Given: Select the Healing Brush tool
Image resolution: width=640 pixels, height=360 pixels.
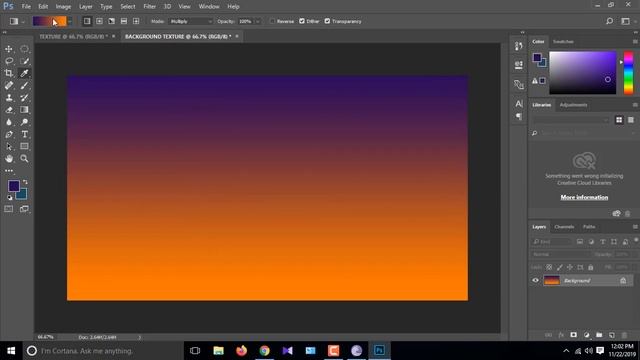Looking at the screenshot, I should click(x=9, y=86).
